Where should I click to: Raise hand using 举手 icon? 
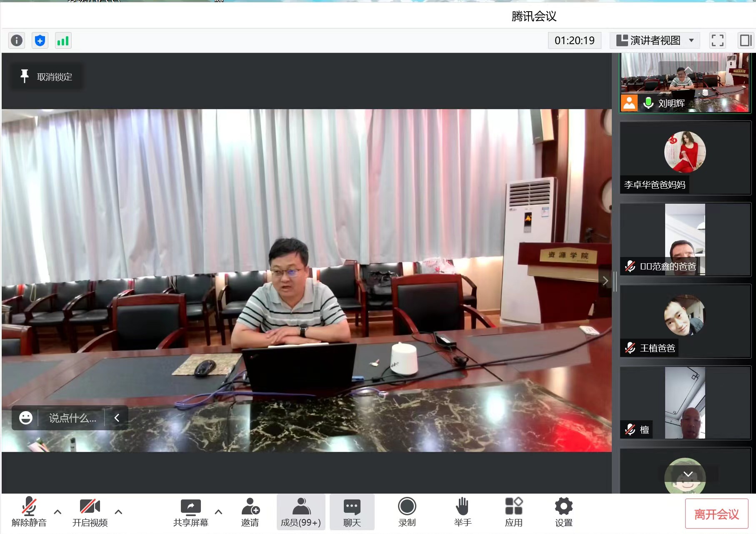(463, 512)
